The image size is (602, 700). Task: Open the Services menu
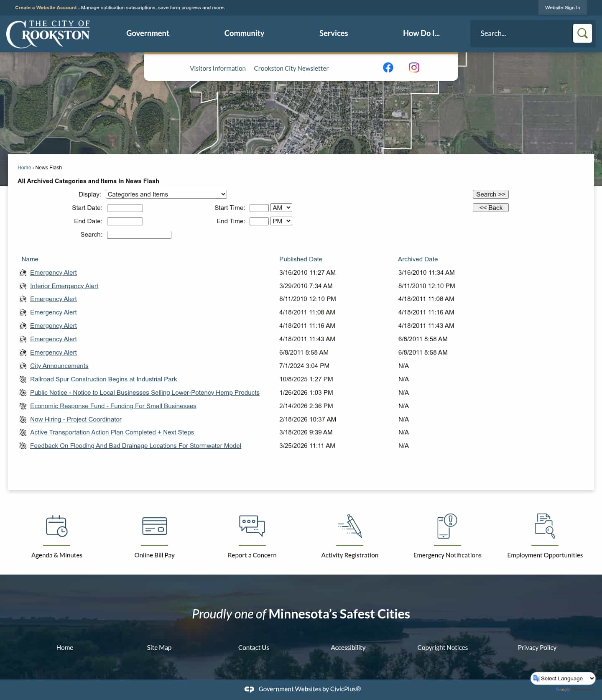coord(333,33)
